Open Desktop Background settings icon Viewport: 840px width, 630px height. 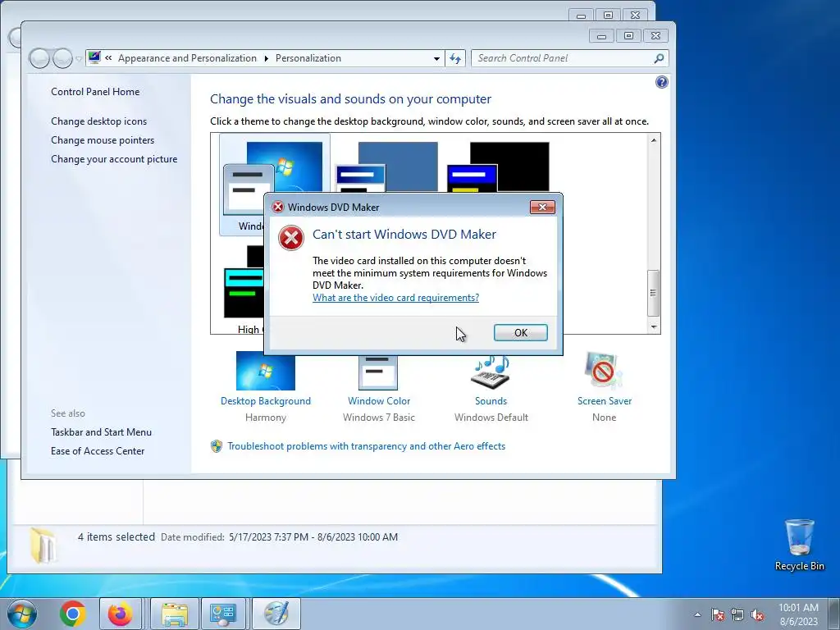point(266,372)
